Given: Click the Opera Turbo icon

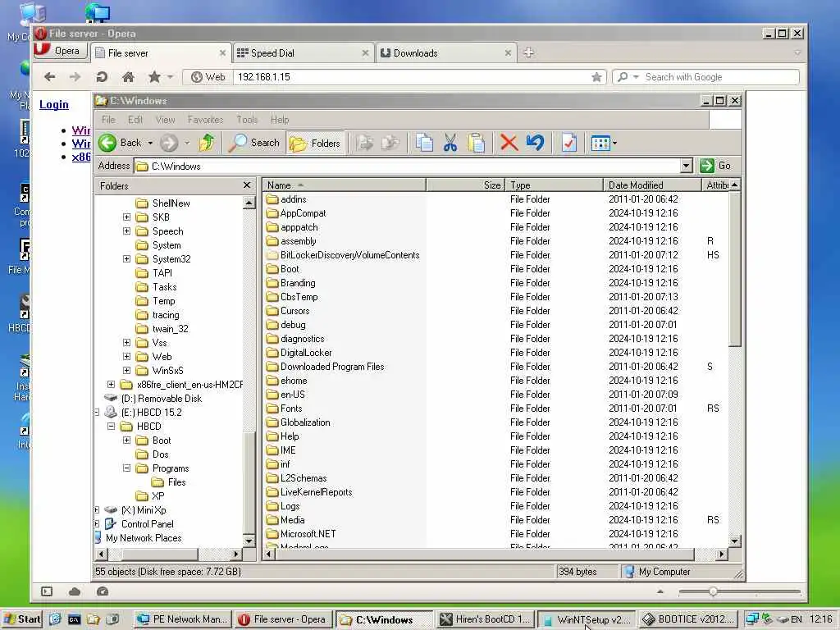Looking at the screenshot, I should click(x=103, y=591).
